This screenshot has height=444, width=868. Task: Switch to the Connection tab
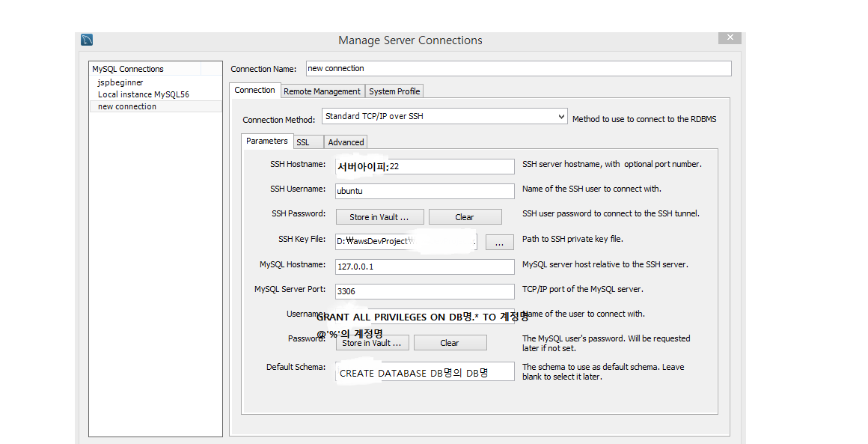pyautogui.click(x=254, y=91)
